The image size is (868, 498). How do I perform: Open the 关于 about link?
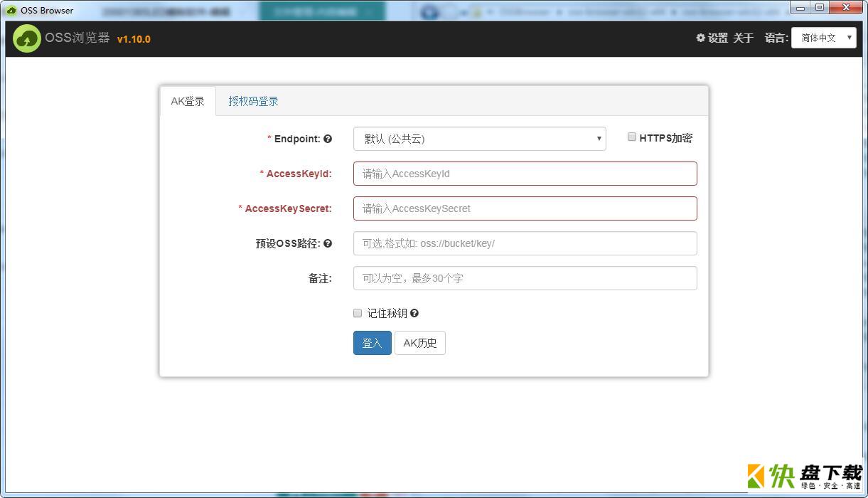[743, 38]
